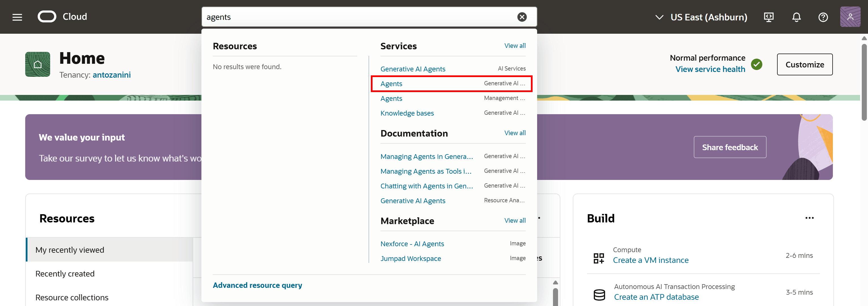Open the Build panel three-dots menu
This screenshot has height=306, width=868.
(809, 218)
